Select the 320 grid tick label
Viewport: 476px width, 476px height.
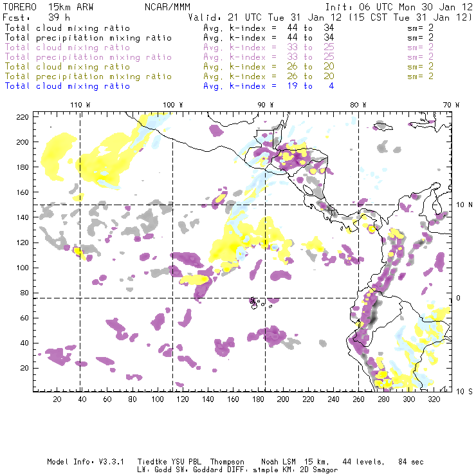[x=434, y=399]
